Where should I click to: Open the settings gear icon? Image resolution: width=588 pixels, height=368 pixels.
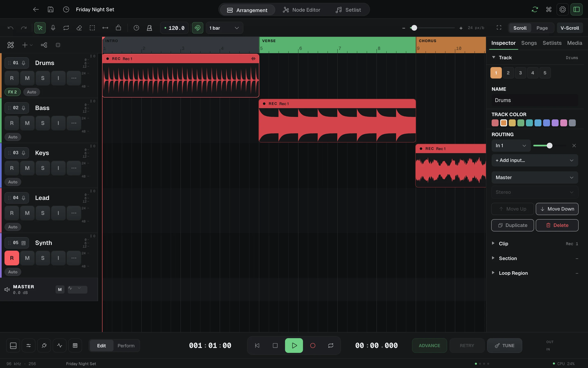point(563,9)
